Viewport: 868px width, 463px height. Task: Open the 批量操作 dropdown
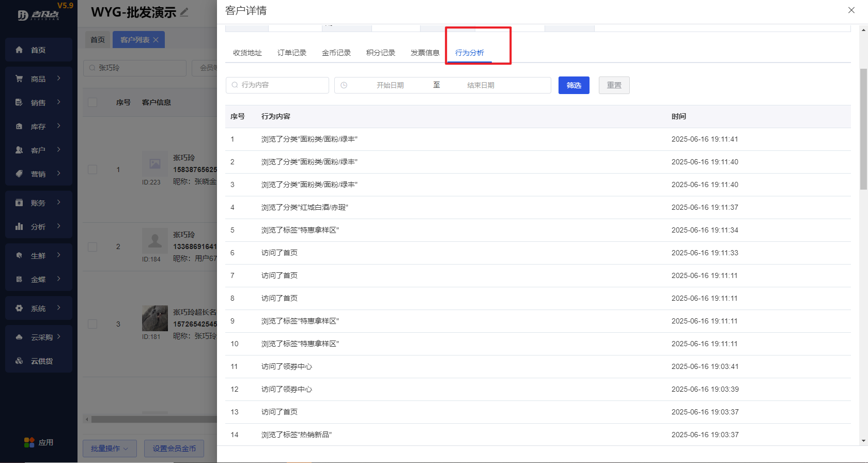tap(110, 449)
